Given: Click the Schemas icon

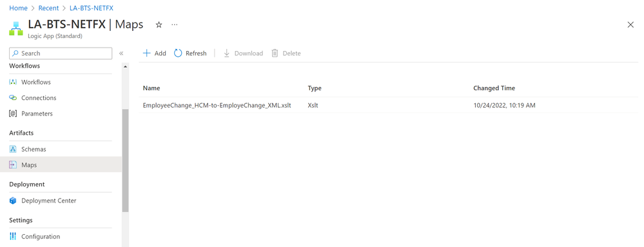Looking at the screenshot, I should (13, 149).
